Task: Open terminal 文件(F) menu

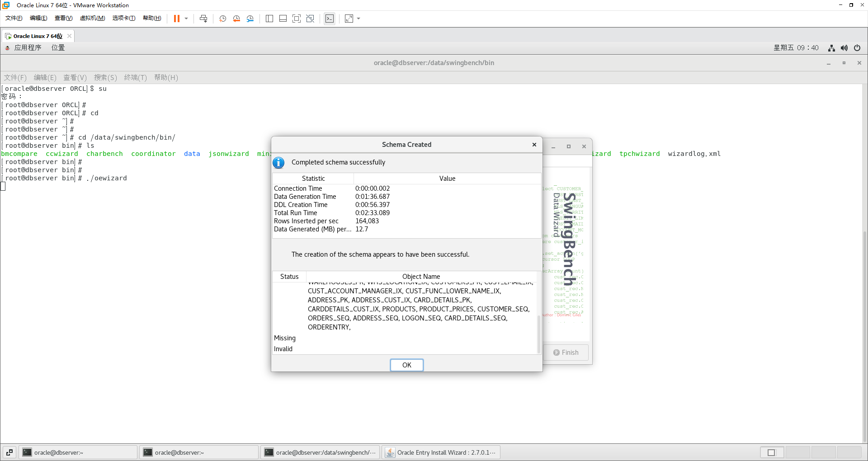Action: 15,78
